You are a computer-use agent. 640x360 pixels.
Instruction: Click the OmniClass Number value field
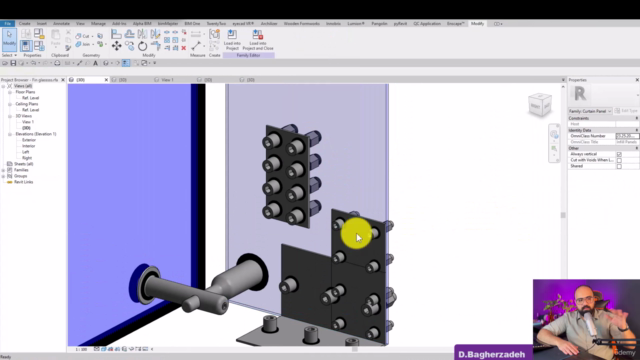[627, 136]
